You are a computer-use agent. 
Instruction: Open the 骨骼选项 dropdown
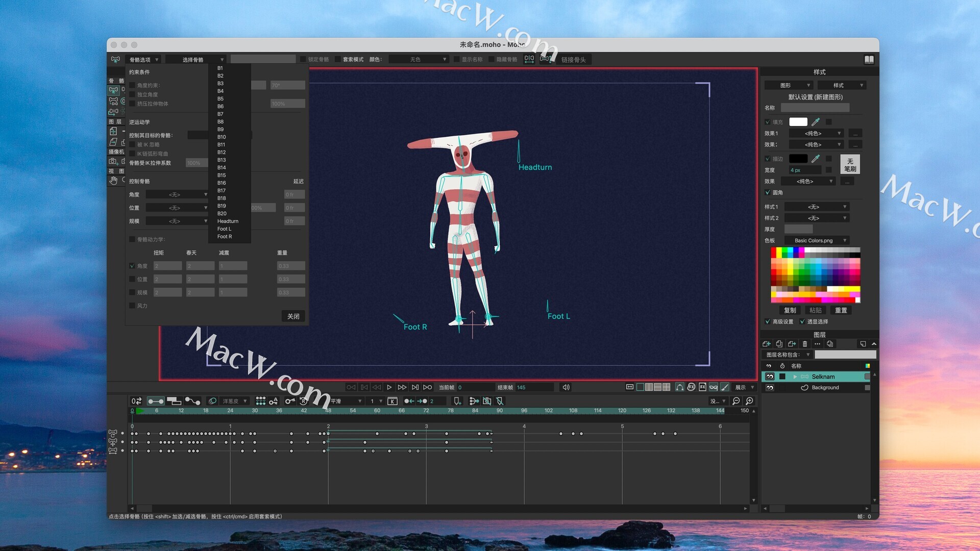click(143, 60)
